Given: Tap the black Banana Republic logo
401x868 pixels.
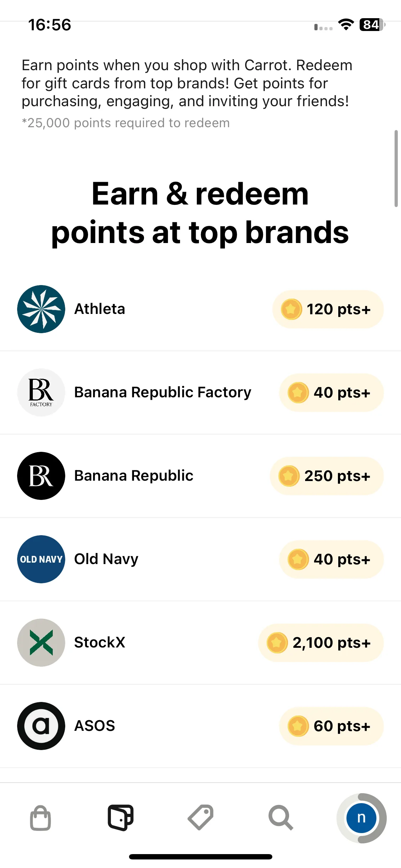Looking at the screenshot, I should coord(41,476).
